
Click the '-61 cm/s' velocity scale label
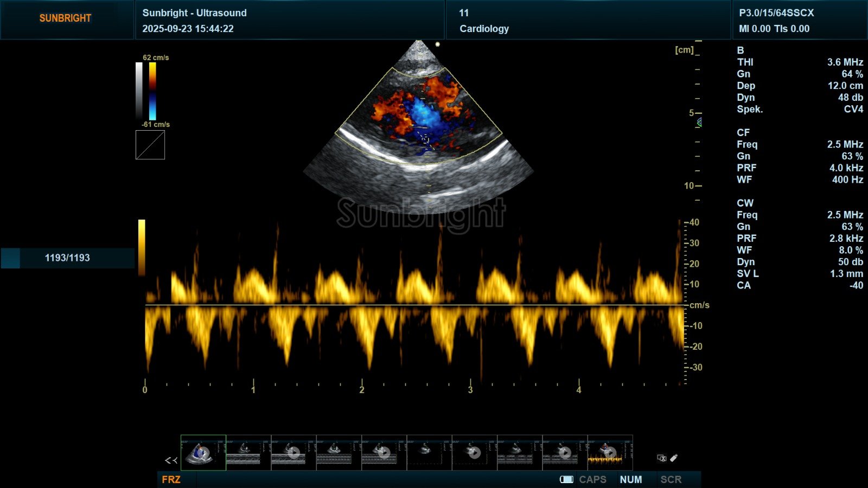[x=156, y=124]
